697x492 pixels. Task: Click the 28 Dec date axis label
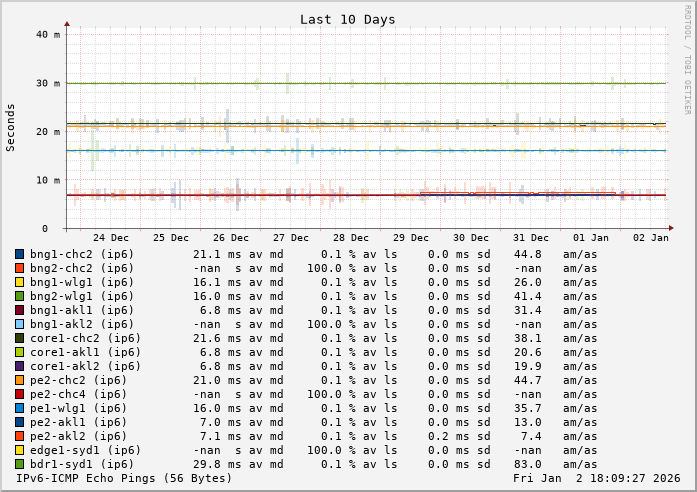(351, 238)
